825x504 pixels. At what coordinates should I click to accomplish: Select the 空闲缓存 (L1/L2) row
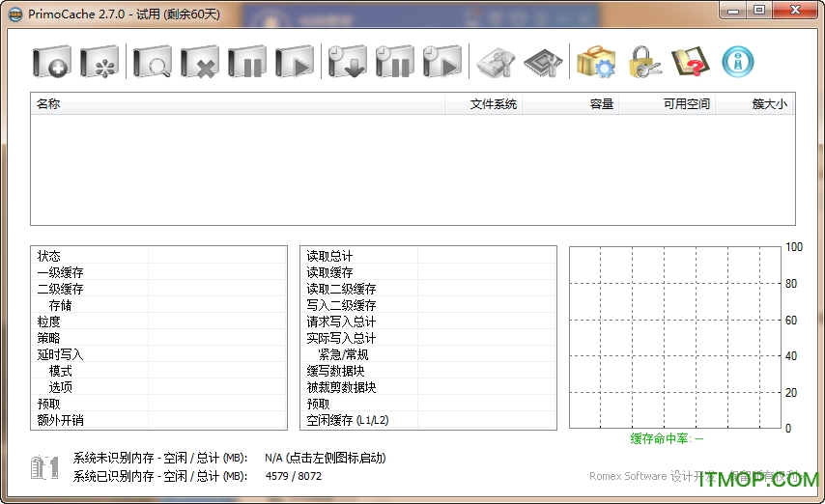point(428,420)
